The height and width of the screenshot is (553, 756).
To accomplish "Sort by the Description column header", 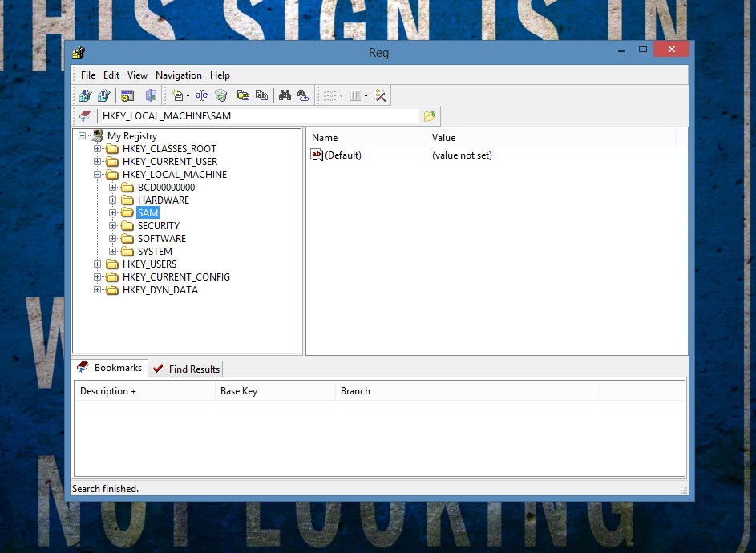I will tap(144, 391).
